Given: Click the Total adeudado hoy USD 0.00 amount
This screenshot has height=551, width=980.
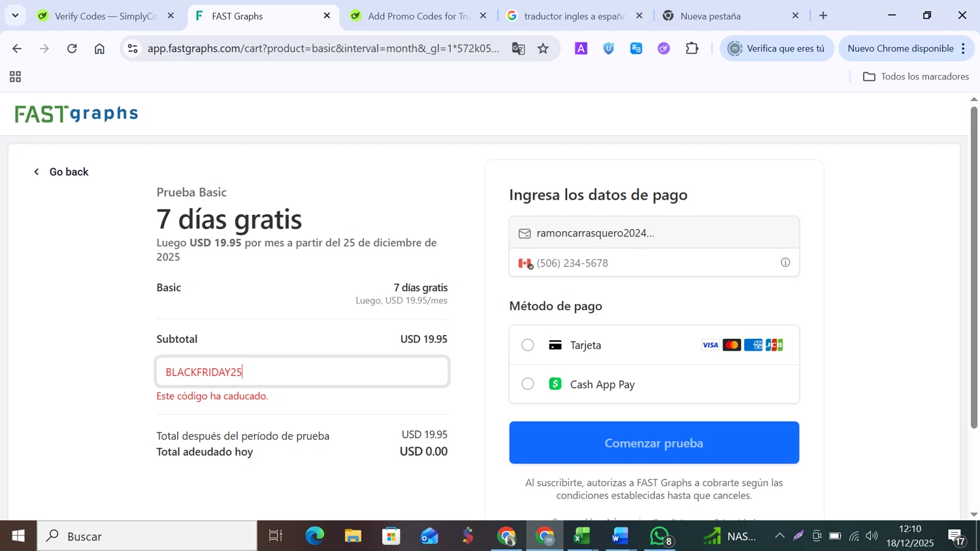Looking at the screenshot, I should (423, 452).
